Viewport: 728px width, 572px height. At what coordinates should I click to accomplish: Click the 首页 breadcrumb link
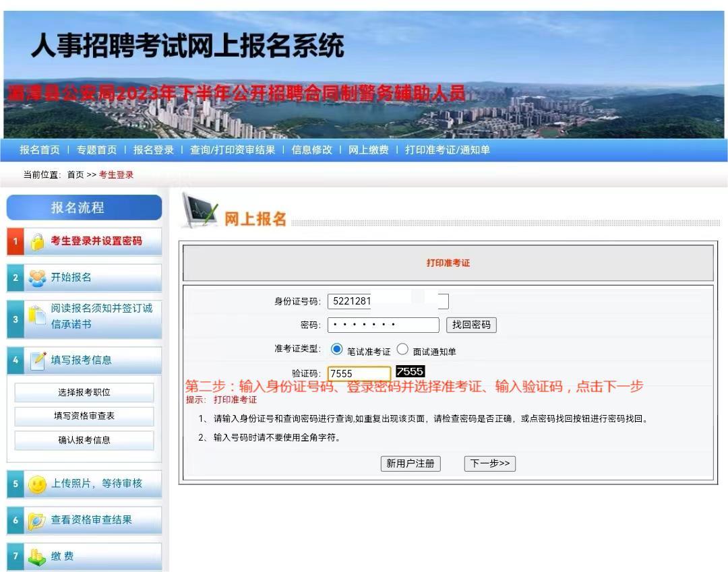(75, 175)
